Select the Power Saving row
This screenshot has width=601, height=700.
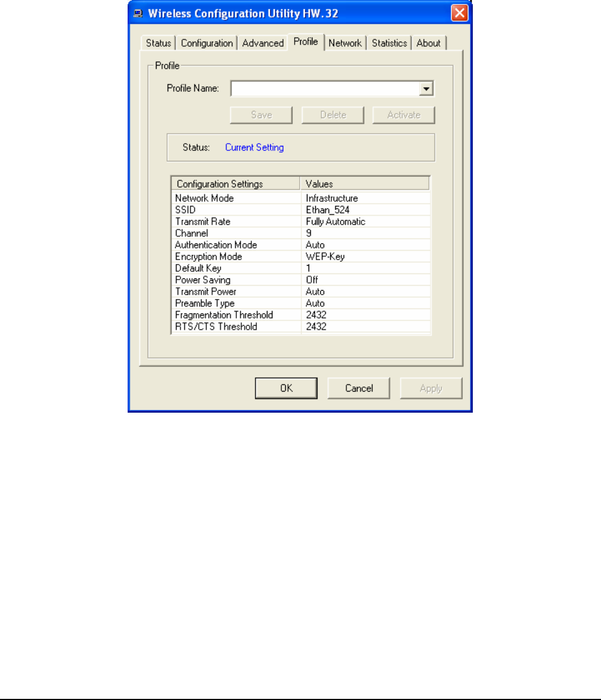point(301,280)
